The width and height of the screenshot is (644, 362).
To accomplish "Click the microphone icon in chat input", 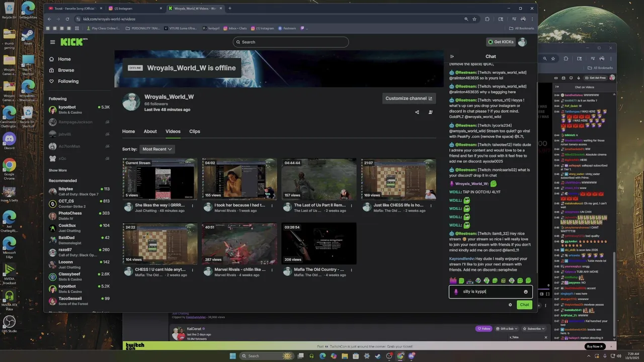I will pos(456,292).
